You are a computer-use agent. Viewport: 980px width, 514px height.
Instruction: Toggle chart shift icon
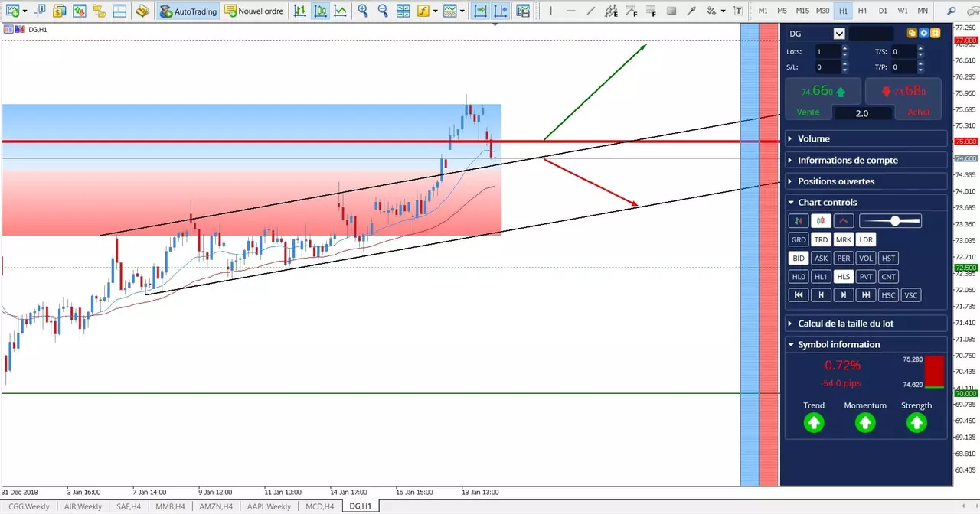pos(501,11)
